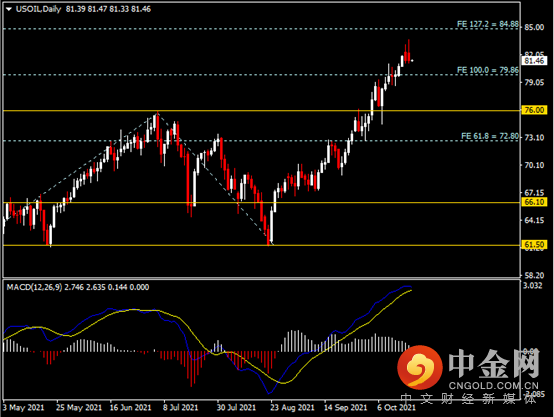The height and width of the screenshot is (417, 554).
Task: Click the yellow 66.10 price tag
Action: [534, 202]
